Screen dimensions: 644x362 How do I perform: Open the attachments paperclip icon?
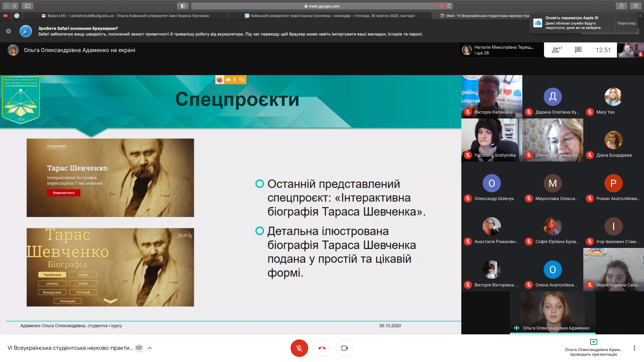[139, 348]
